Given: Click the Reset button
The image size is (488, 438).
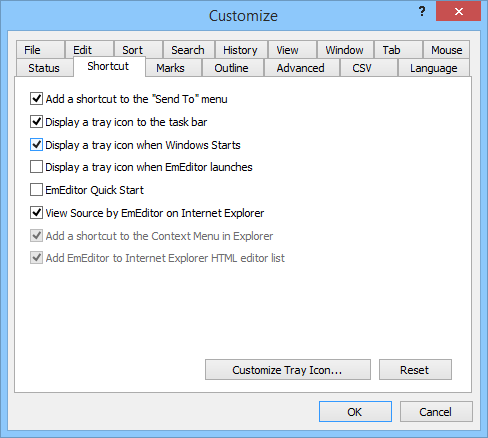Looking at the screenshot, I should click(x=415, y=370).
